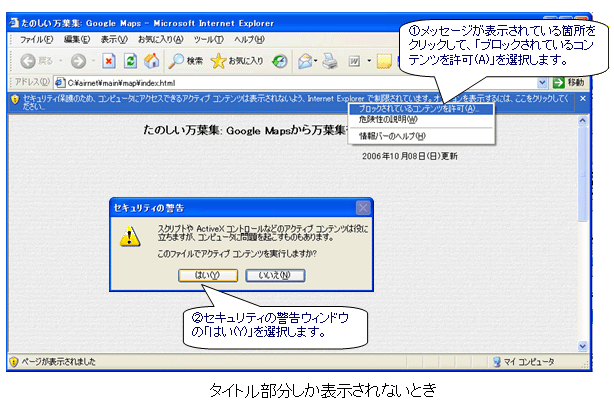Click the vertical scrollbar up arrow

(x=582, y=121)
